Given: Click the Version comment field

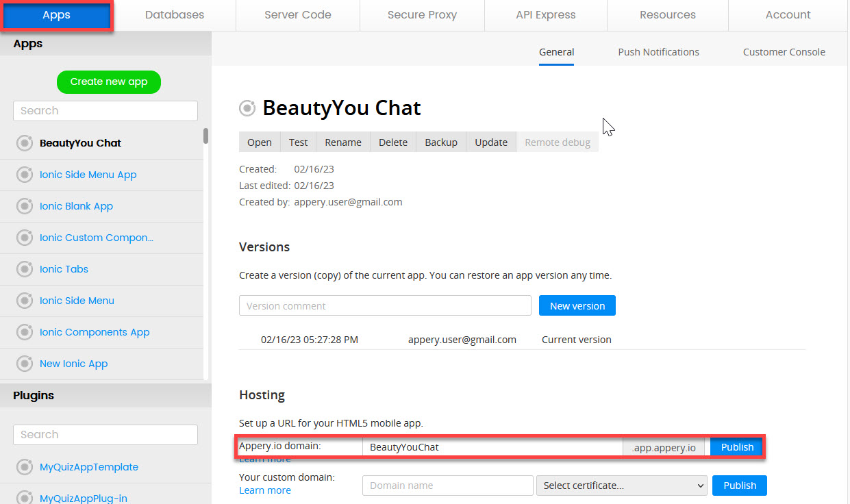Looking at the screenshot, I should pyautogui.click(x=385, y=306).
